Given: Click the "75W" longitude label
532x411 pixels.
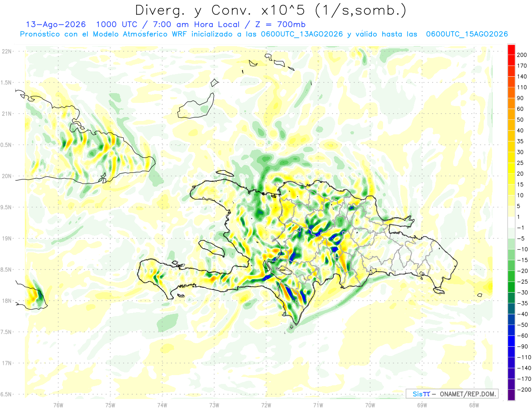Looking at the screenshot, I should coord(110,405).
